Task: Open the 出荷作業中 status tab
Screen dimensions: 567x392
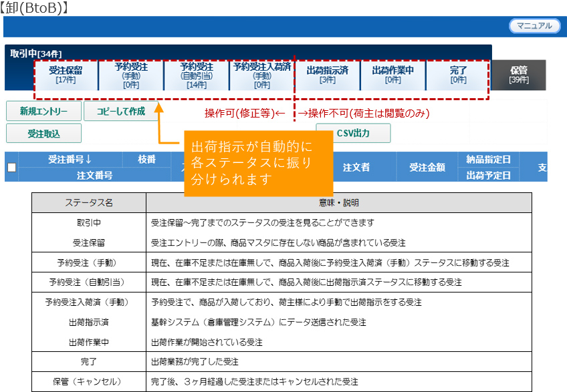Action: point(393,75)
